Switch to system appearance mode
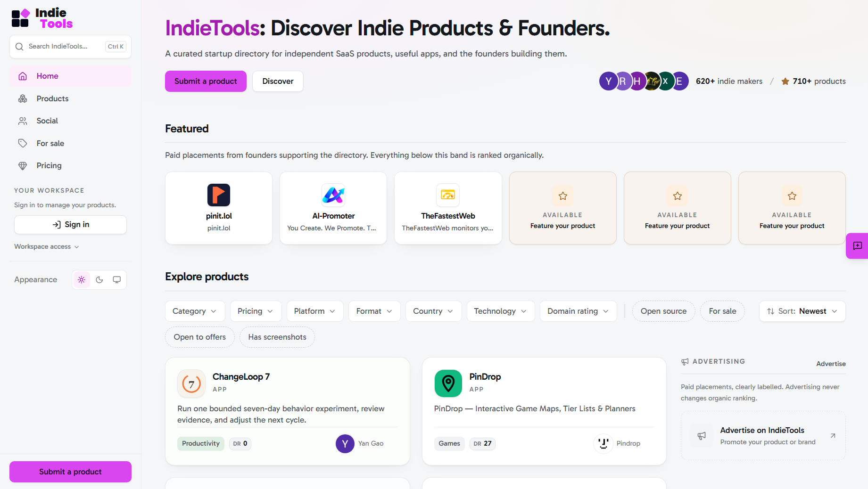 coord(117,280)
